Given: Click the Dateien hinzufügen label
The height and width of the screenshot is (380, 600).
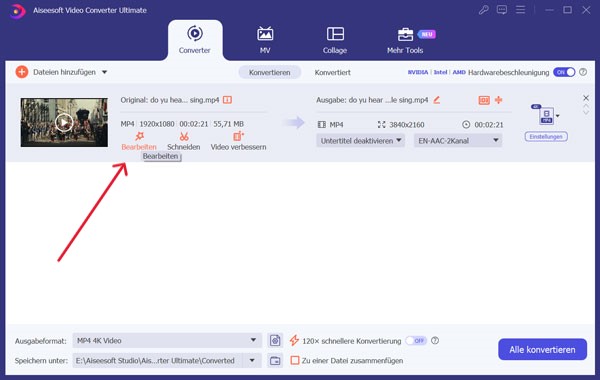Looking at the screenshot, I should [x=64, y=72].
